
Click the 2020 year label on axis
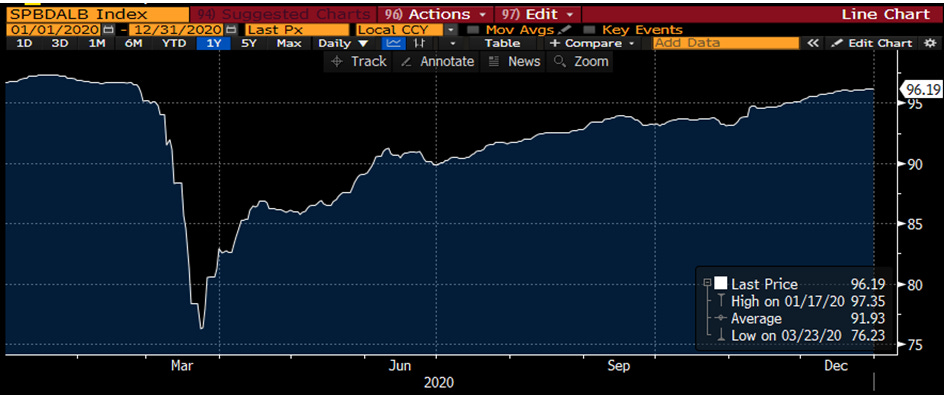[439, 383]
